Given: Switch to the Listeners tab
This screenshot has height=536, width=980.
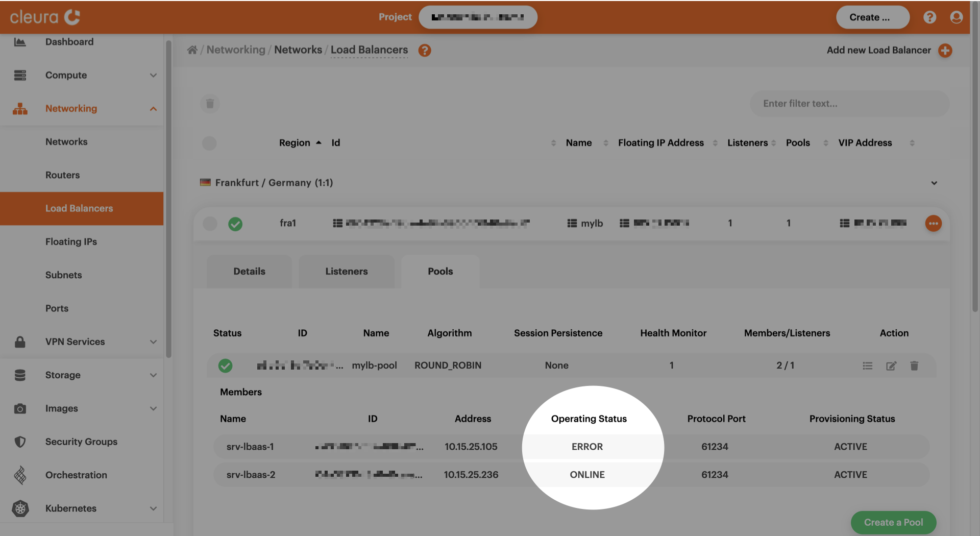Looking at the screenshot, I should pyautogui.click(x=346, y=272).
